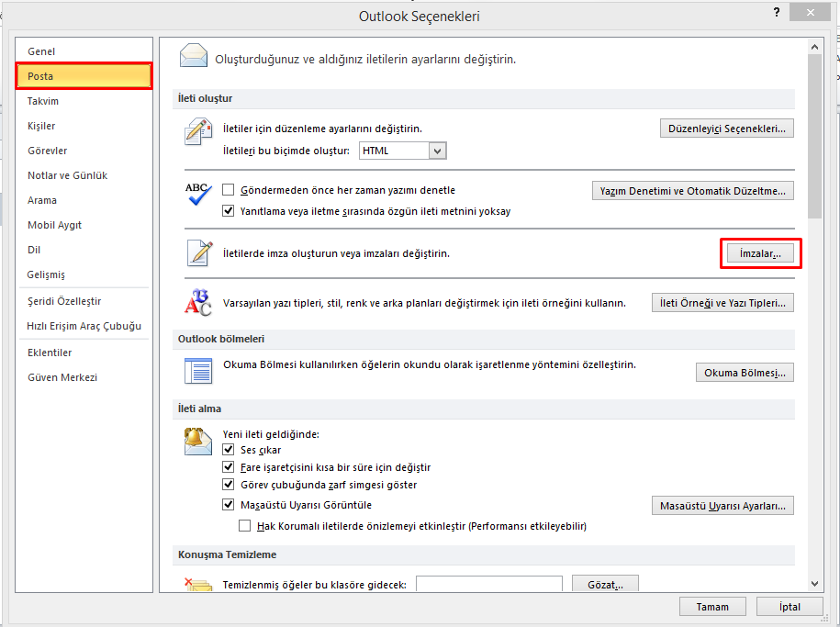Uncheck Görev çubuğunda zarf simgesi göster
Image resolution: width=840 pixels, height=627 pixels.
point(229,485)
